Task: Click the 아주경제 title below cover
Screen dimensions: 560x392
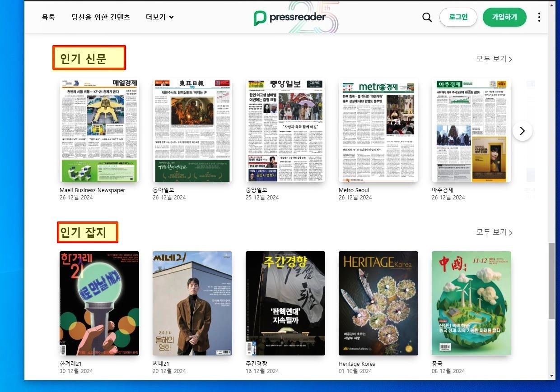Action: [x=443, y=190]
